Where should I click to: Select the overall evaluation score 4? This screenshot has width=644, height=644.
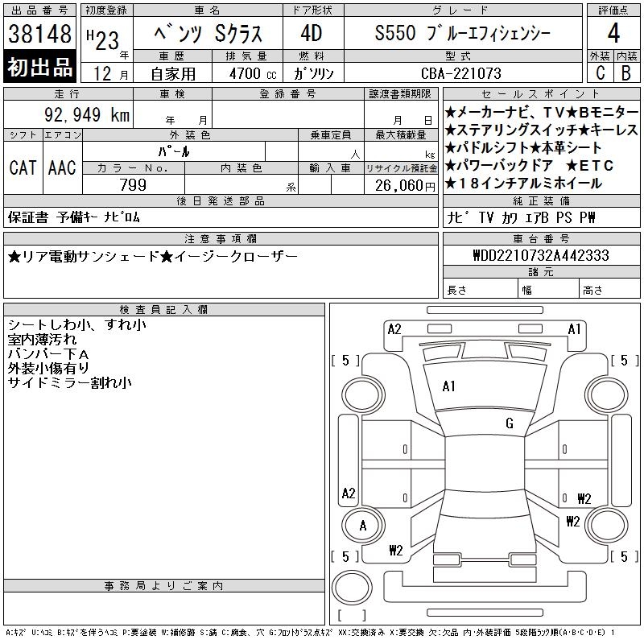pyautogui.click(x=613, y=34)
